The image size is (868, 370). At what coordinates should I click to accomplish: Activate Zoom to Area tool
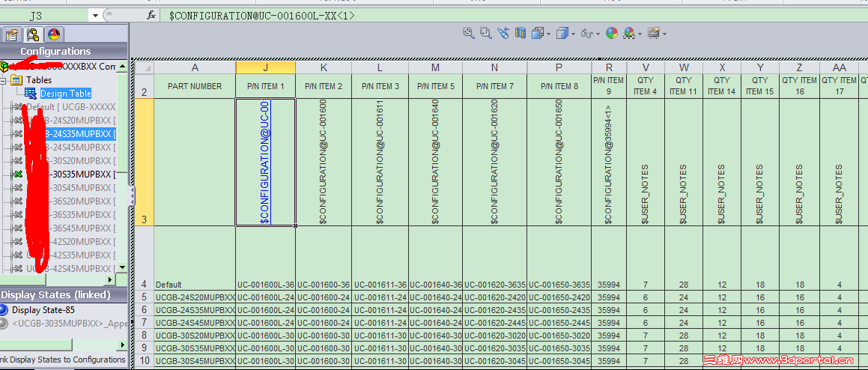tap(485, 33)
